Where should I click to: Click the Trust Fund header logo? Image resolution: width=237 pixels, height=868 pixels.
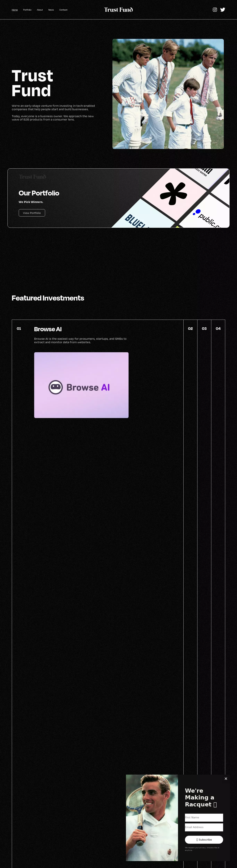(118, 10)
